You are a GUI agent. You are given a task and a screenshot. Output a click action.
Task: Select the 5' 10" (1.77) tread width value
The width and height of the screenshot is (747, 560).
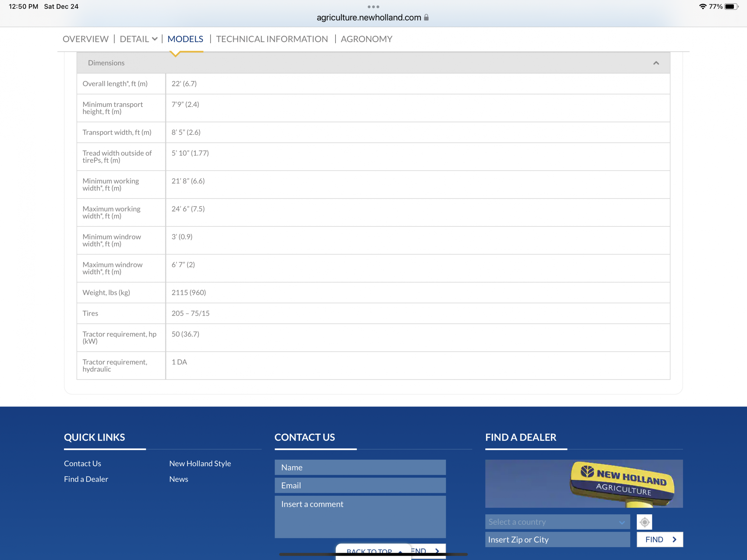190,153
